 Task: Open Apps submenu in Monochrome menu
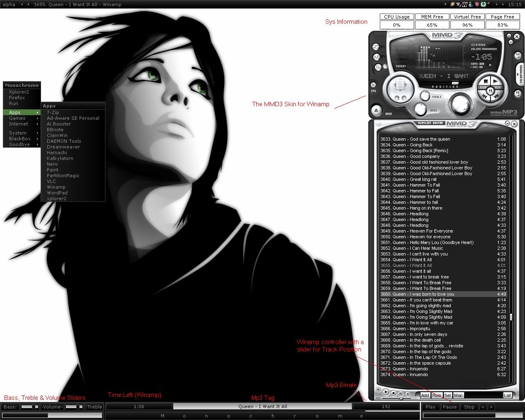pos(22,112)
